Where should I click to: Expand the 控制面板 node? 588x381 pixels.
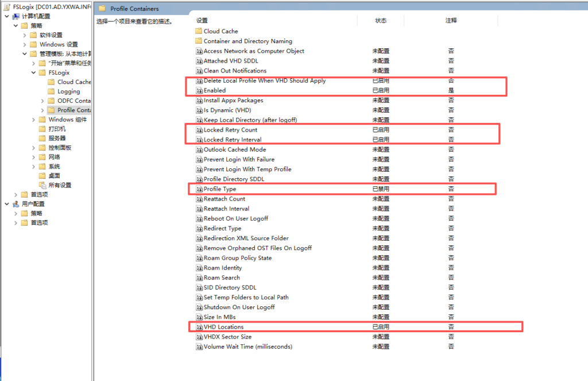(34, 148)
